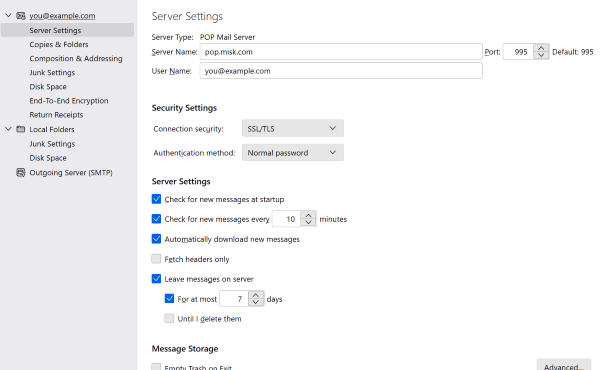Screen dimensions: 600x370
Task: Decrease check interval minutes with down arrow
Action: click(x=308, y=222)
